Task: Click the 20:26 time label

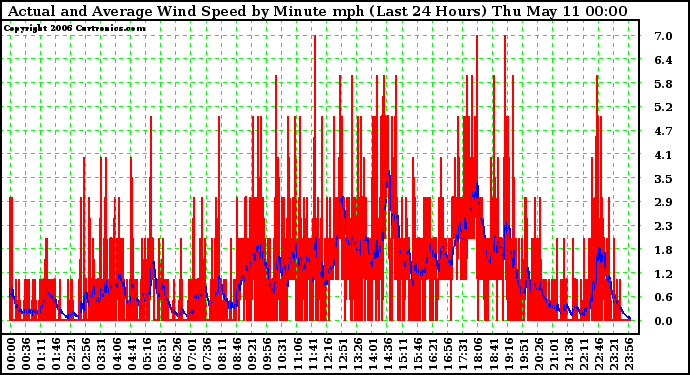Action: pos(538,353)
